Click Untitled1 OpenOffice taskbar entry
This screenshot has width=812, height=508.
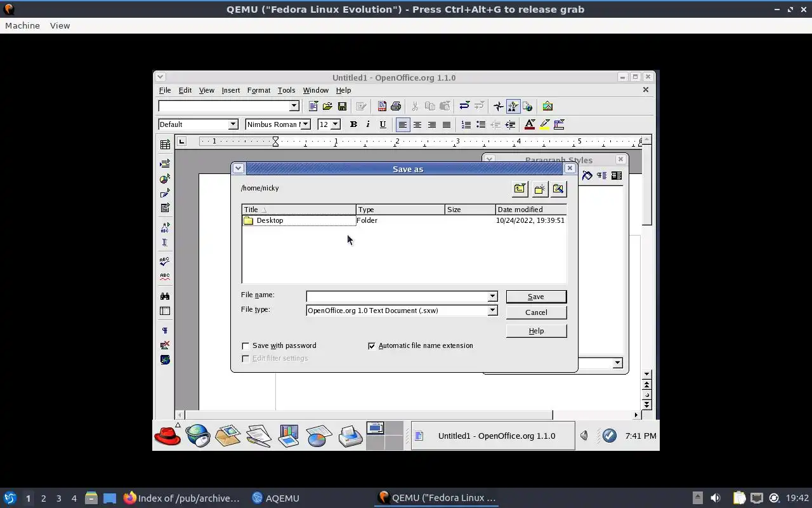pos(493,436)
